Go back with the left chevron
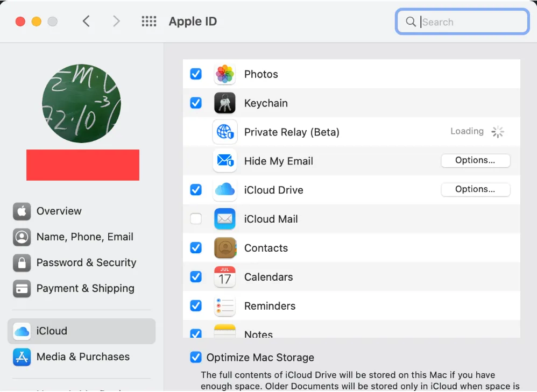537x392 pixels. click(86, 21)
